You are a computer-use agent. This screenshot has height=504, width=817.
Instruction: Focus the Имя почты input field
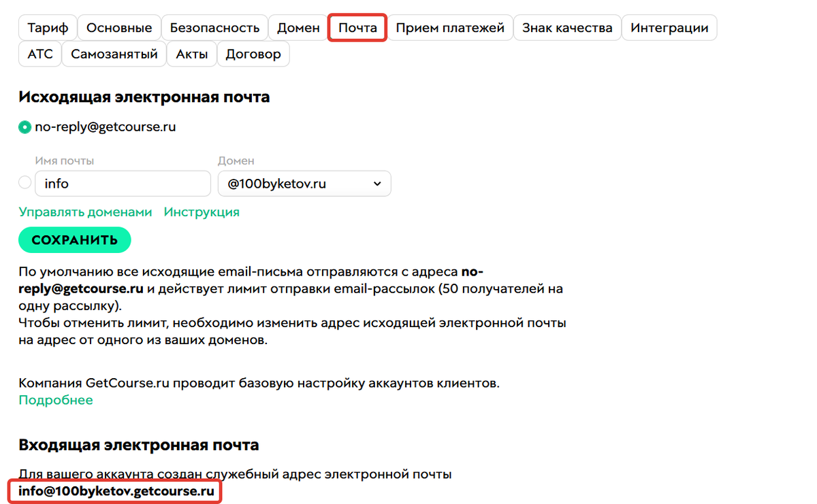click(x=123, y=183)
